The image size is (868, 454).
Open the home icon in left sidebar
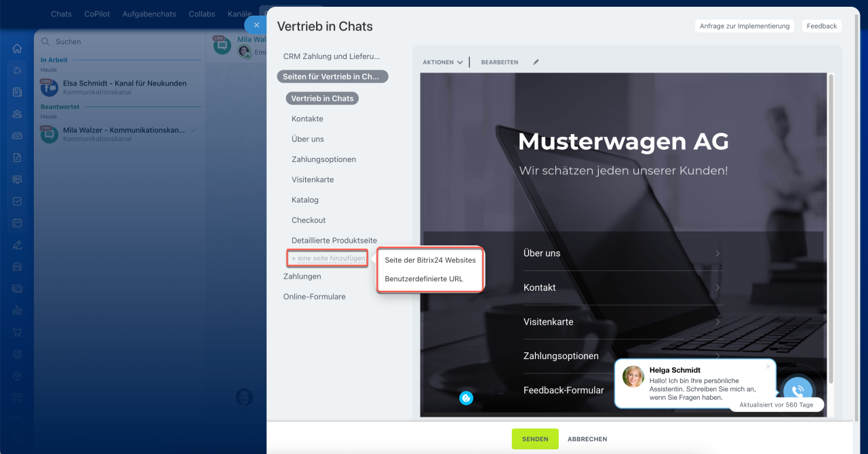coord(17,49)
